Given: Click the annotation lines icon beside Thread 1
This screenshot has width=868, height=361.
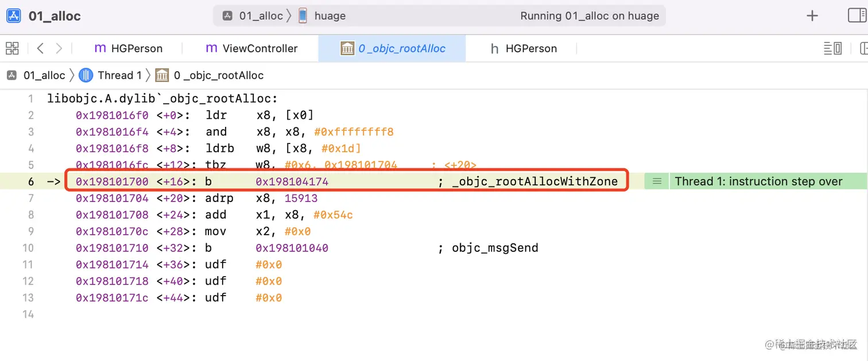Looking at the screenshot, I should [x=657, y=181].
